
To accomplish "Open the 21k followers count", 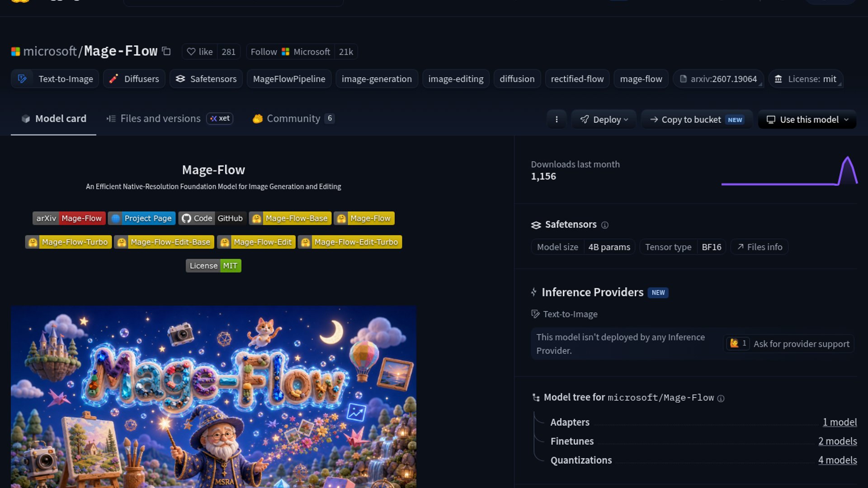I will [346, 52].
